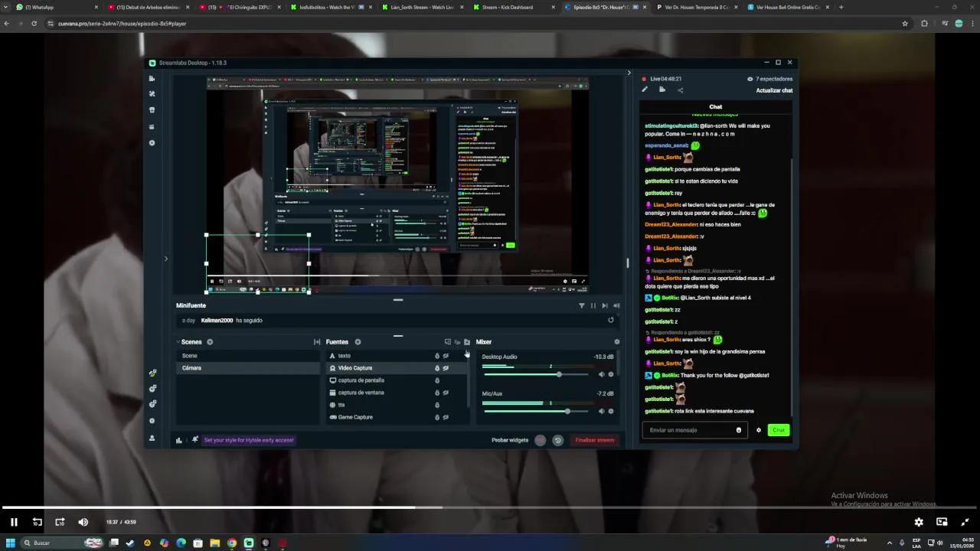Click the Enviar un mensaje chat field

pos(689,430)
